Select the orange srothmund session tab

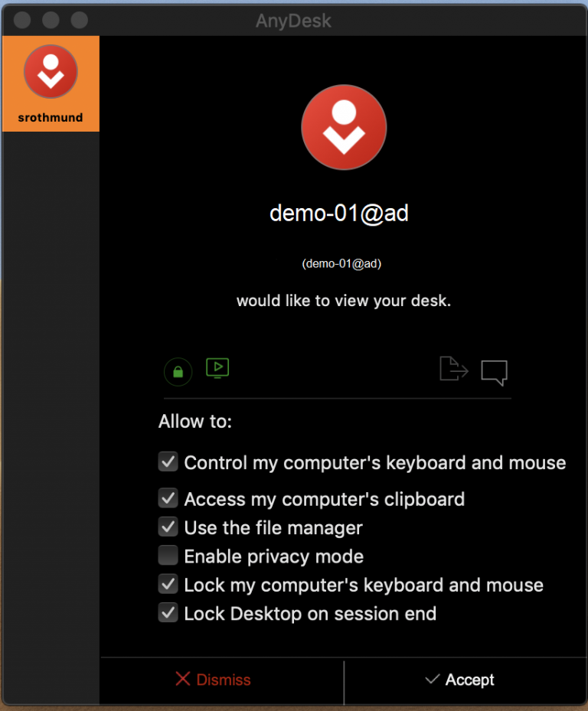point(51,83)
